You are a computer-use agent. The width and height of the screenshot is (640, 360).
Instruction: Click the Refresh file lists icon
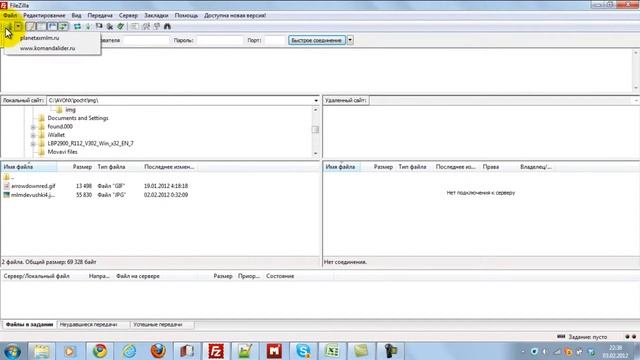click(77, 27)
